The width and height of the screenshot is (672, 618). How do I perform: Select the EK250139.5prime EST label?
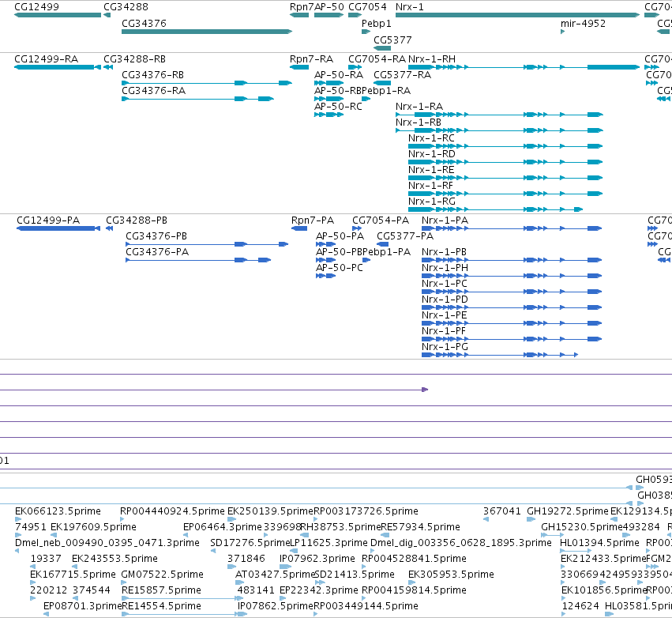click(270, 511)
